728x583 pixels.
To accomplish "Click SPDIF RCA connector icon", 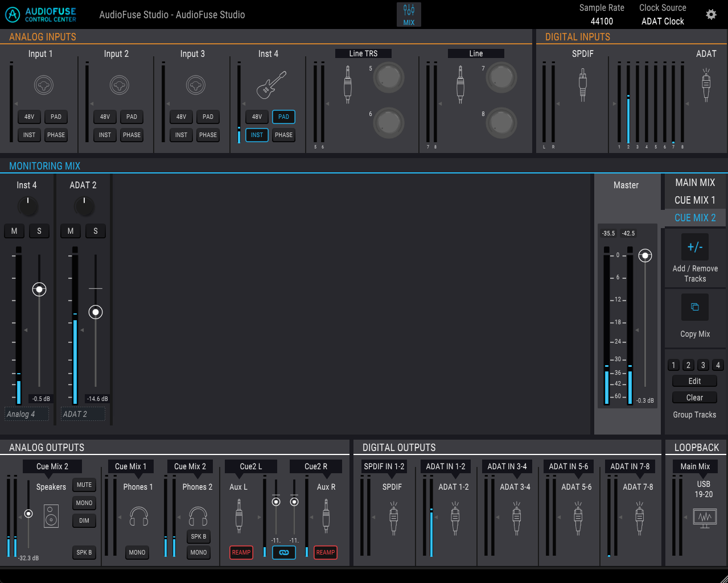I will 582,85.
